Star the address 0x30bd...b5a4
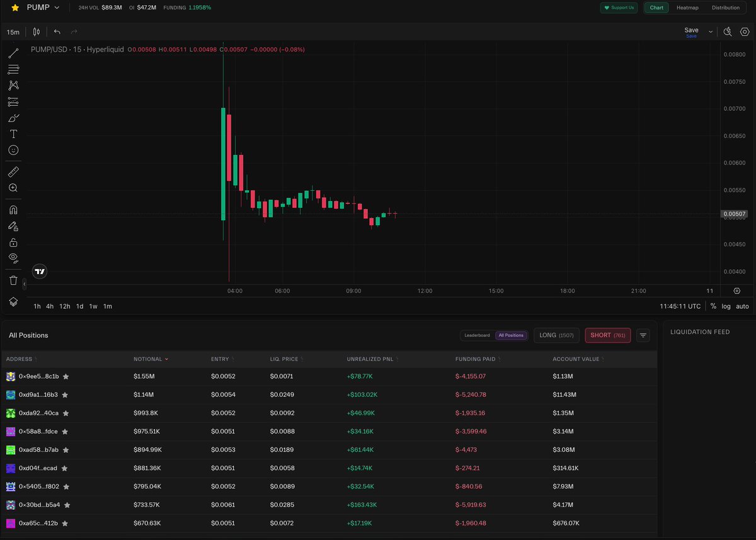Image resolution: width=756 pixels, height=540 pixels. [x=67, y=505]
